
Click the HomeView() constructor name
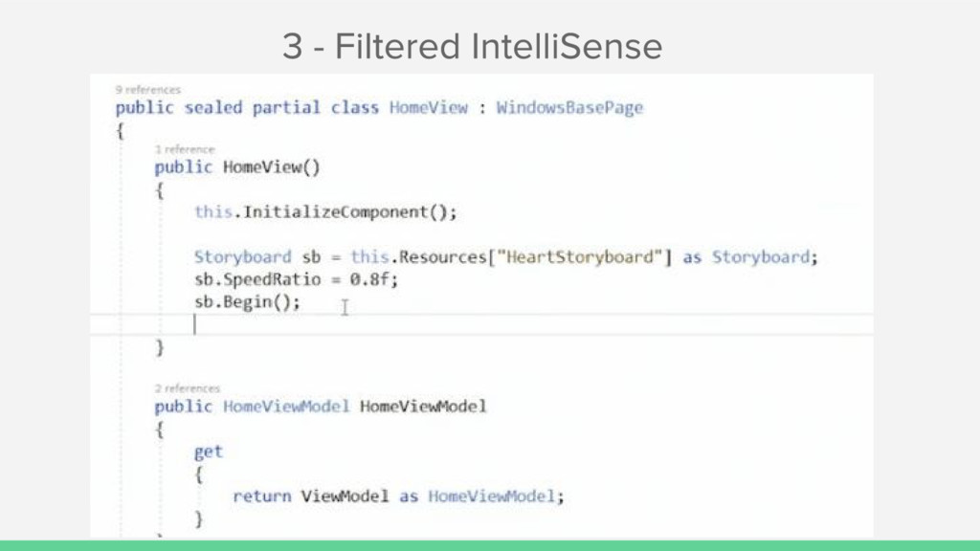261,166
